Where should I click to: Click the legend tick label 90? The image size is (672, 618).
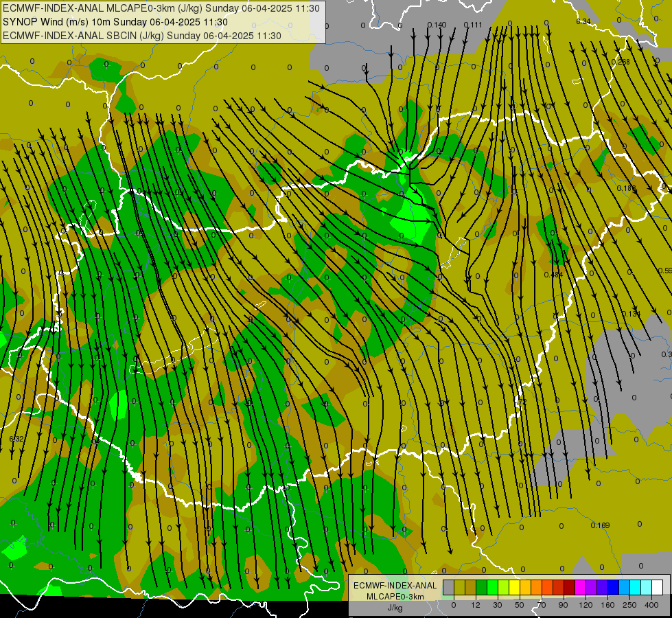click(x=563, y=605)
